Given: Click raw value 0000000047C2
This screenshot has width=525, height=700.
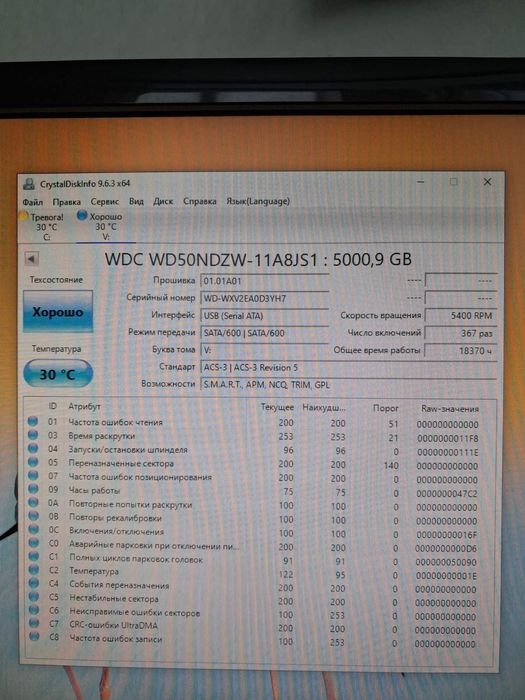Looking at the screenshot, I should point(447,494).
